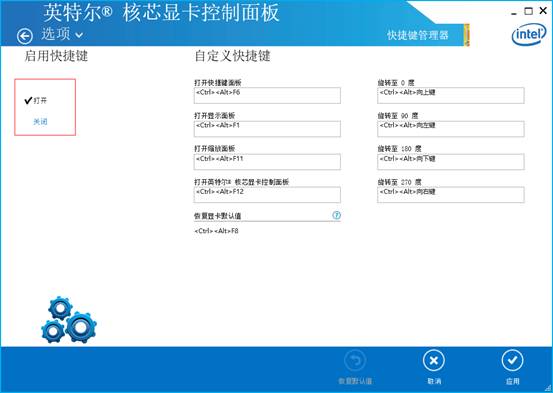Select 打开 to enable hotkeys

[x=36, y=101]
